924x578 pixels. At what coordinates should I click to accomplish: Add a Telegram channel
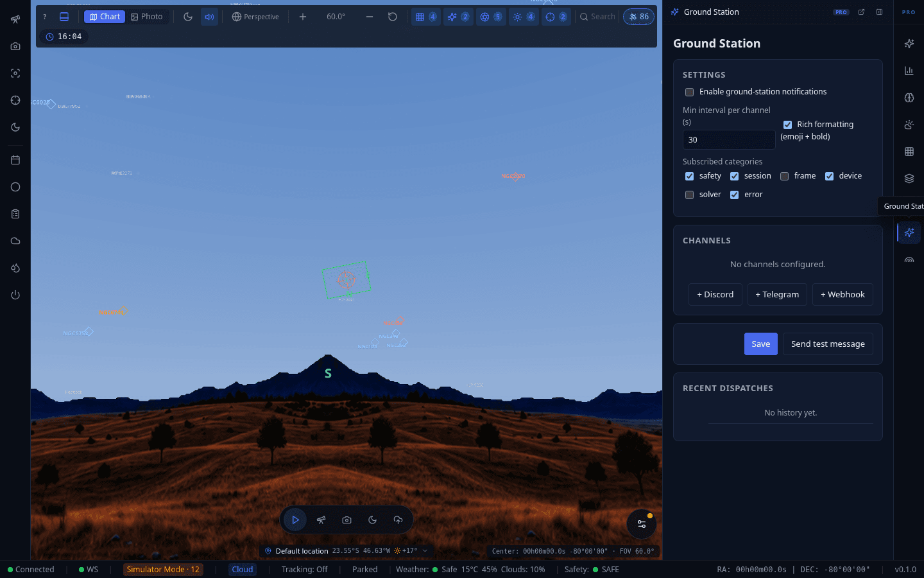(777, 294)
